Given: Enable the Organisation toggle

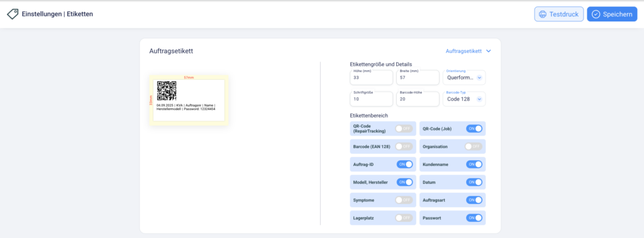Looking at the screenshot, I should [473, 146].
